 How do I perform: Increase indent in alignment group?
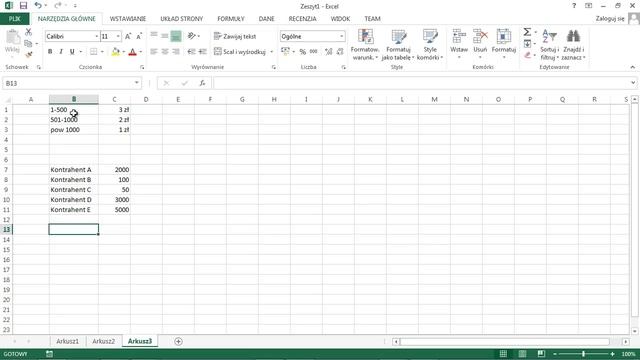(x=202, y=51)
